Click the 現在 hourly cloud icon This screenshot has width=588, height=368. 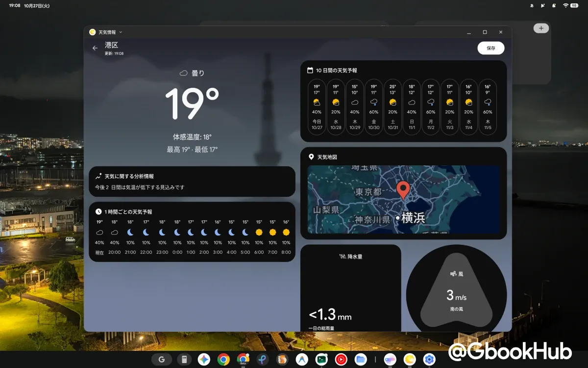pyautogui.click(x=99, y=232)
